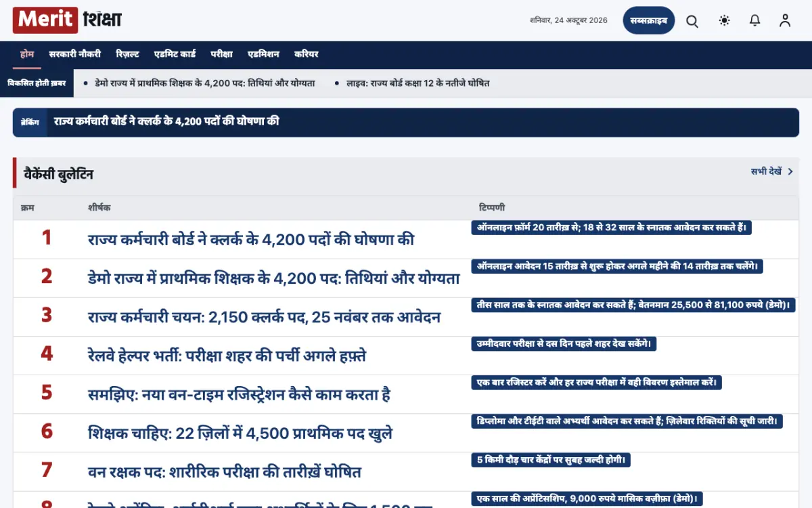Open the एडमिट कार्ड menu item
Screen dimensions: 812x508
pyautogui.click(x=175, y=54)
